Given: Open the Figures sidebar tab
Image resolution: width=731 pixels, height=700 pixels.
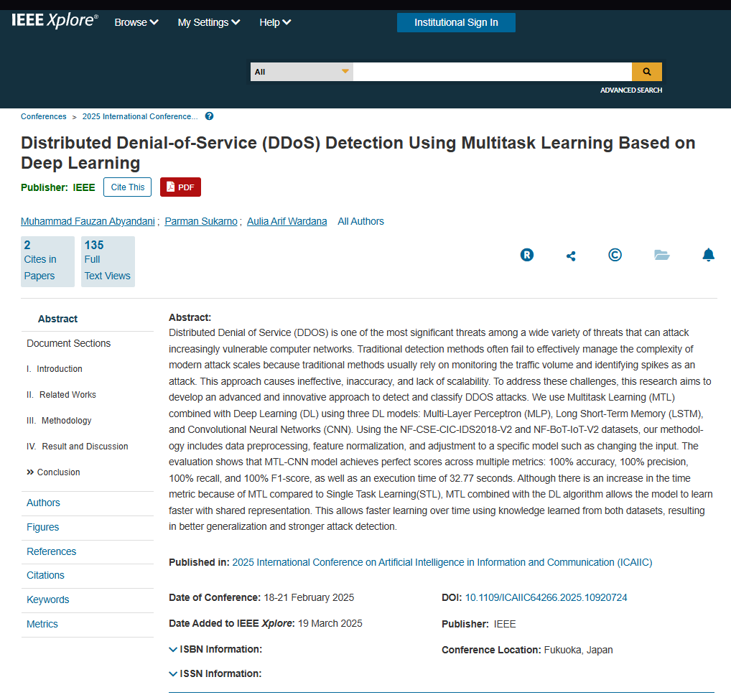Looking at the screenshot, I should click(43, 527).
